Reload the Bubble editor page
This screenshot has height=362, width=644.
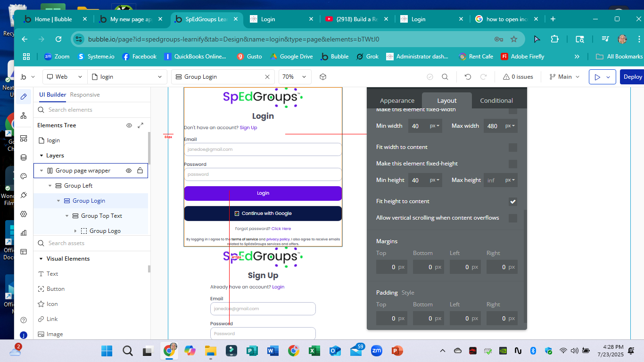click(x=58, y=39)
